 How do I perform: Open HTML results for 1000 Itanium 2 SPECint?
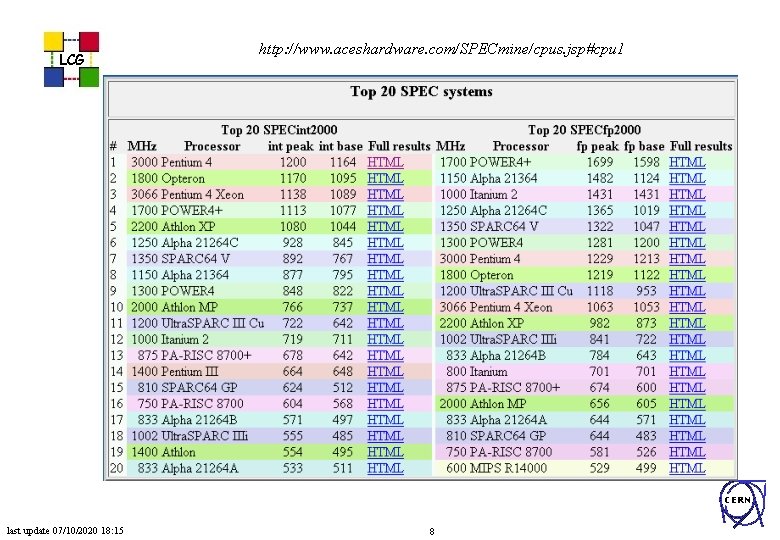385,339
